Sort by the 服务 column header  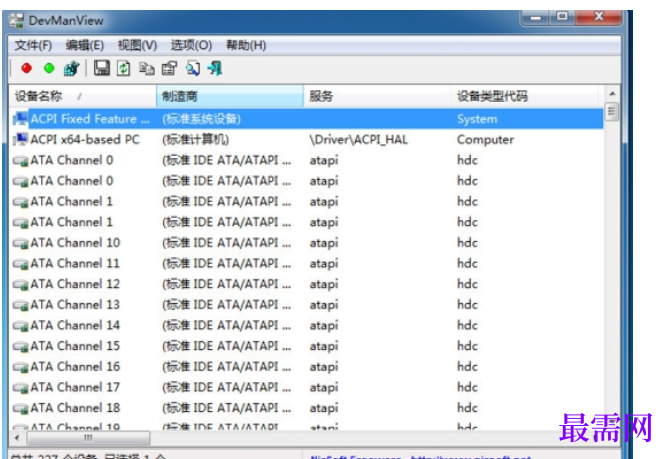tap(377, 96)
